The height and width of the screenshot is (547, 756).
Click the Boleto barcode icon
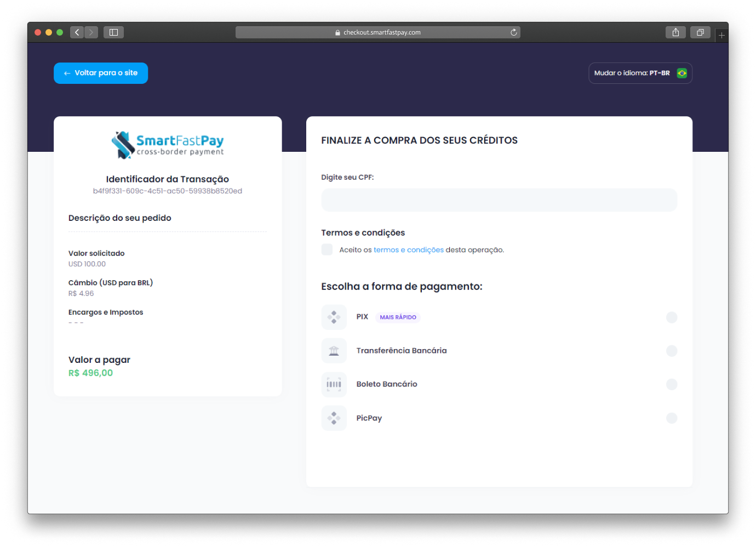click(x=334, y=384)
